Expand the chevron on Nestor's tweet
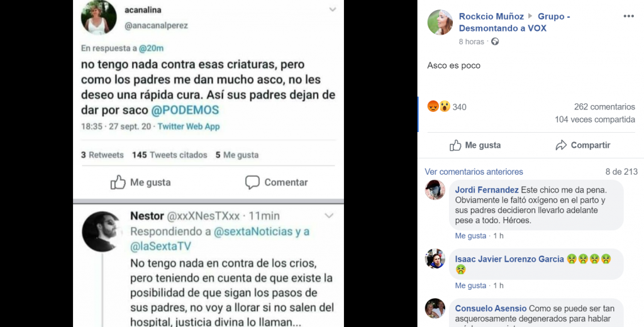The width and height of the screenshot is (644, 327). point(329,216)
